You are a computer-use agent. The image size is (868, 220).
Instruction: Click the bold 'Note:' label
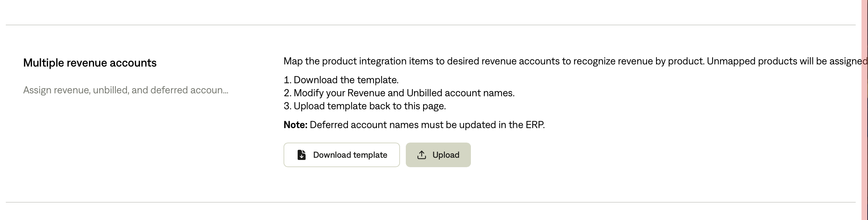coord(295,125)
